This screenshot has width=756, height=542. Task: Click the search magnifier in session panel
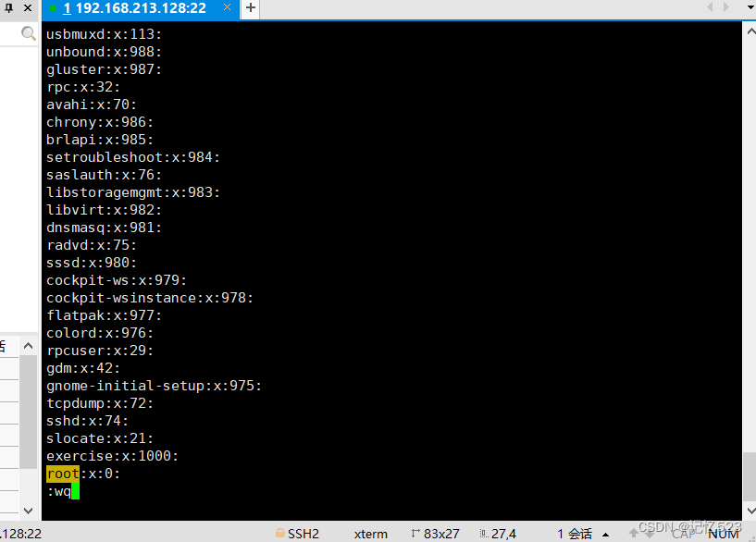28,33
